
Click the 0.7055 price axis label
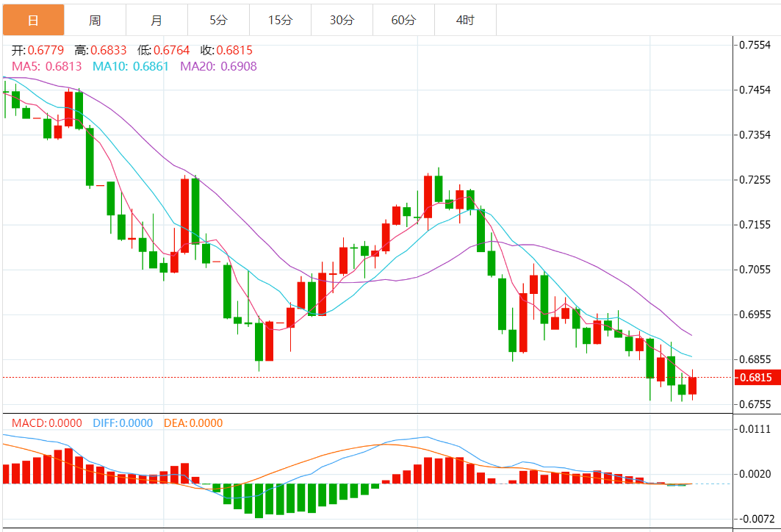point(755,270)
